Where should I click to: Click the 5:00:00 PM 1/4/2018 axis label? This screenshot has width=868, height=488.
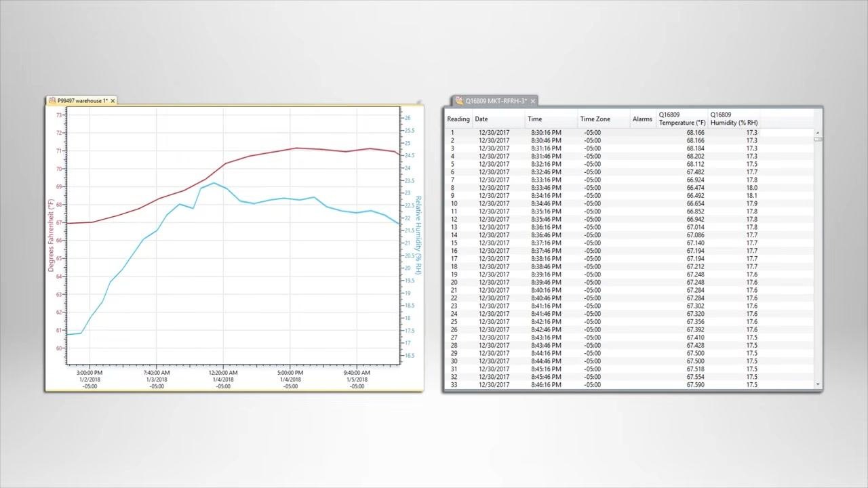tap(290, 380)
